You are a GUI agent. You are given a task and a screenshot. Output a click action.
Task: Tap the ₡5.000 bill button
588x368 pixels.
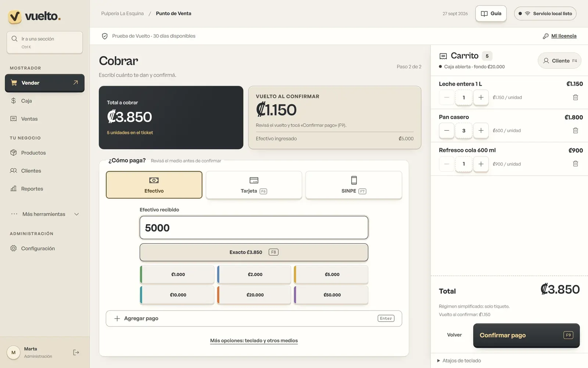pos(331,275)
